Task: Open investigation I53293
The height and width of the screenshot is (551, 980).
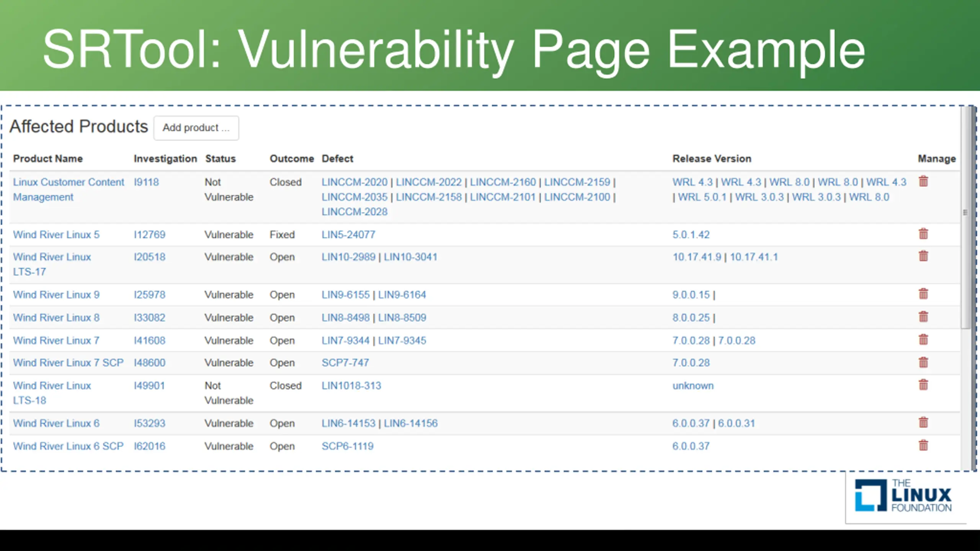Action: coord(150,423)
